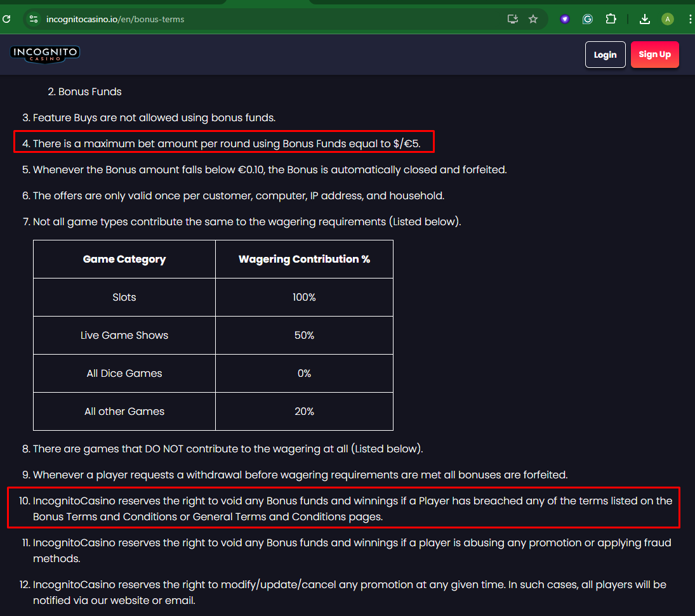Click the Wagering Contribution % header
695x616 pixels.
[304, 259]
